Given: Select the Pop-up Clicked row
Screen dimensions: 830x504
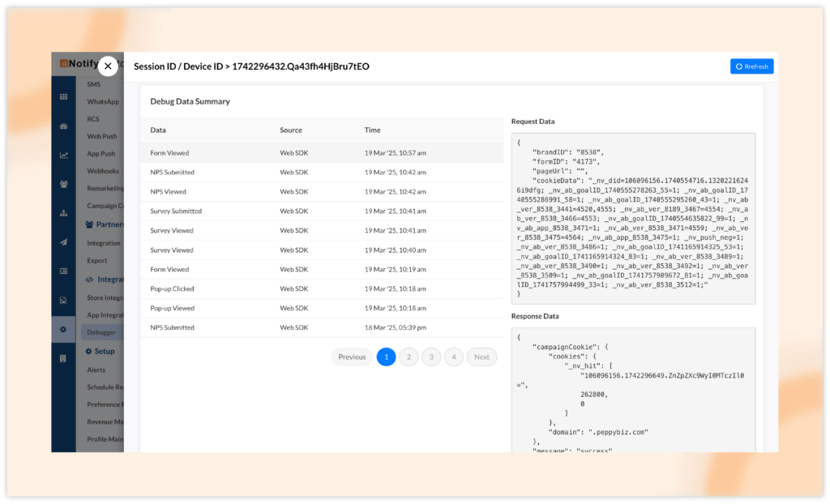Looking at the screenshot, I should 322,288.
